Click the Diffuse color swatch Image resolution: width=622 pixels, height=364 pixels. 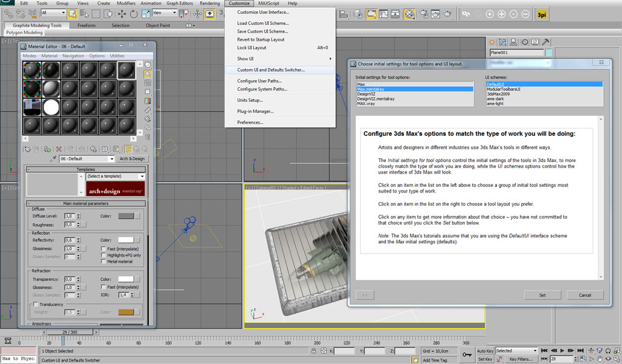(x=126, y=216)
